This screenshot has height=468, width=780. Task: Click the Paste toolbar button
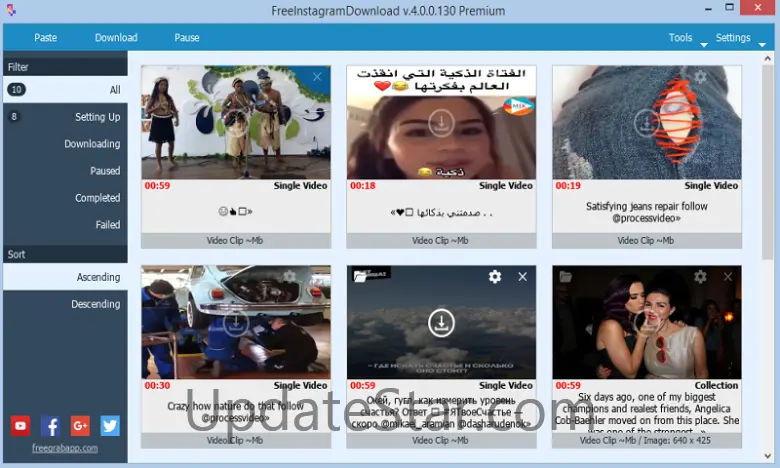(x=45, y=38)
